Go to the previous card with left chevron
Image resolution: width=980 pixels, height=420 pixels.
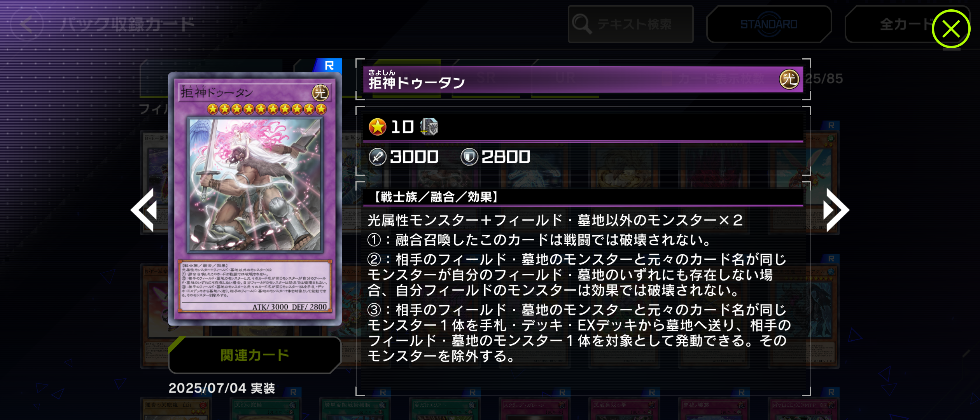coord(144,210)
